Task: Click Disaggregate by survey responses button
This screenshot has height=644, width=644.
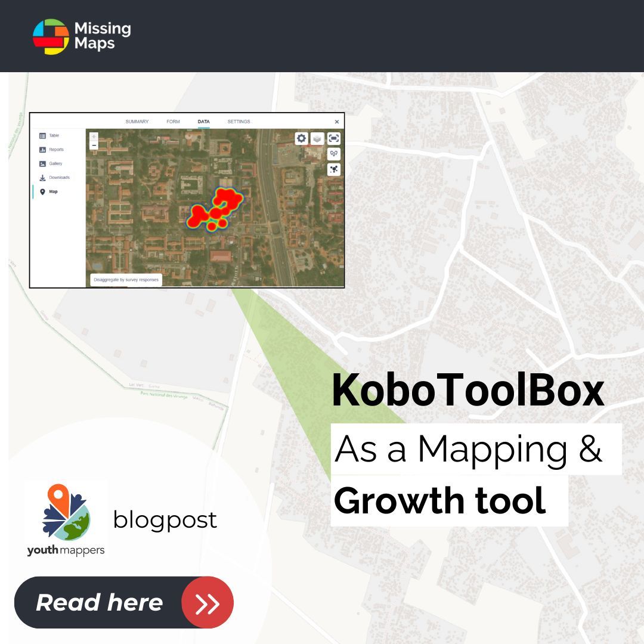Action: tap(126, 280)
